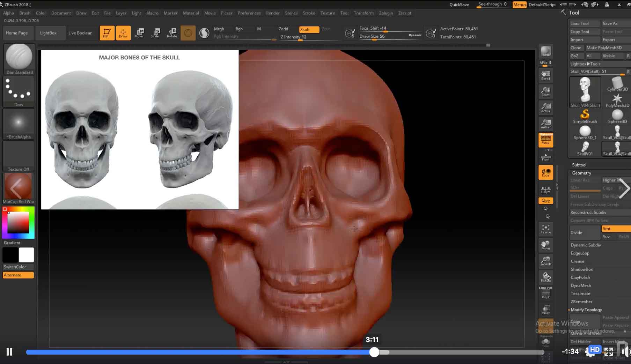The image size is (631, 364).
Task: Activate the Edit mode icon
Action: (107, 33)
